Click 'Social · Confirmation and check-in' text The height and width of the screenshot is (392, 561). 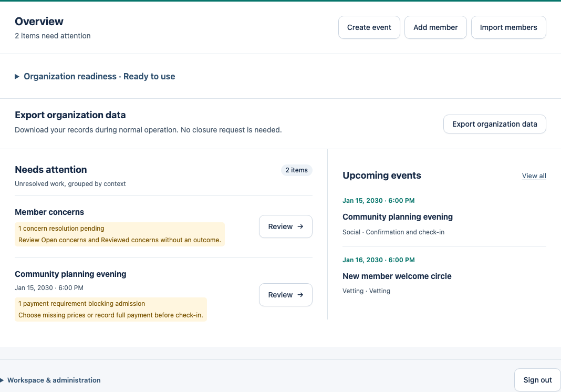point(393,232)
